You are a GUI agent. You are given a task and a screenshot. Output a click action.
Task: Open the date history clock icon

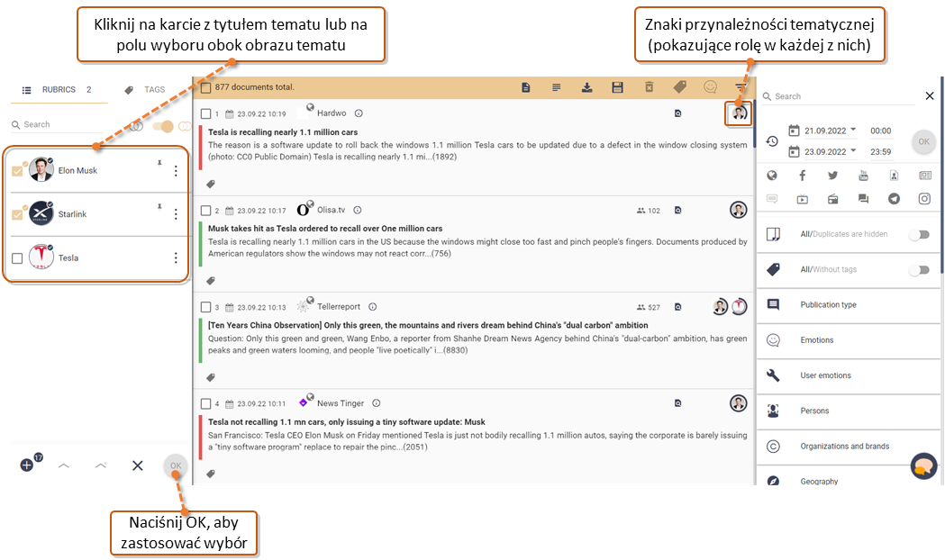coord(772,141)
